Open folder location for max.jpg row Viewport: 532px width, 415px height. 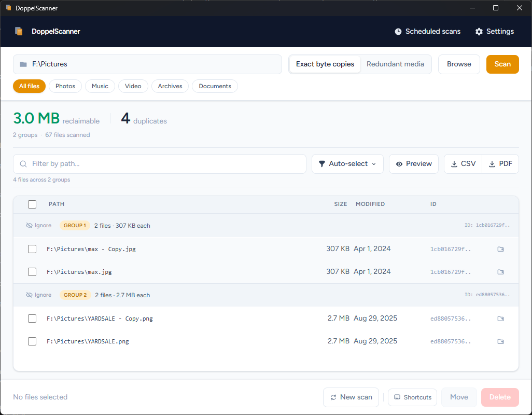pos(500,272)
